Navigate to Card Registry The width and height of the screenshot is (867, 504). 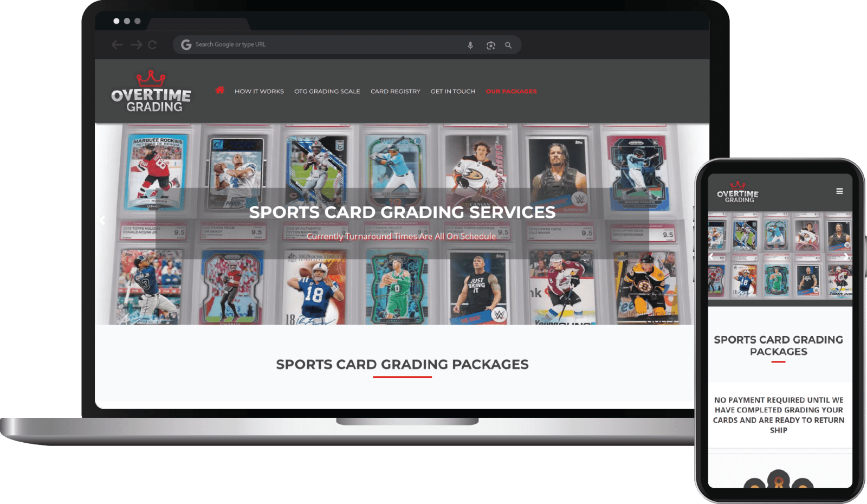coord(395,92)
